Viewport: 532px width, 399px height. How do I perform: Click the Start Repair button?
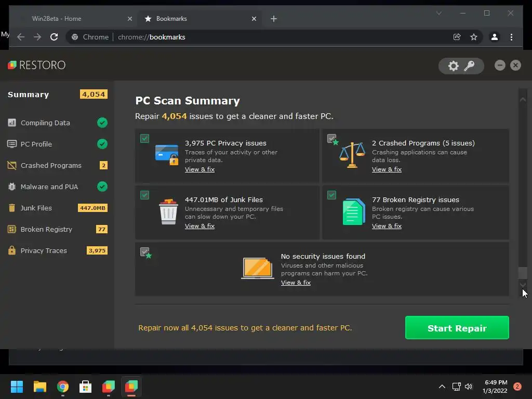(457, 328)
